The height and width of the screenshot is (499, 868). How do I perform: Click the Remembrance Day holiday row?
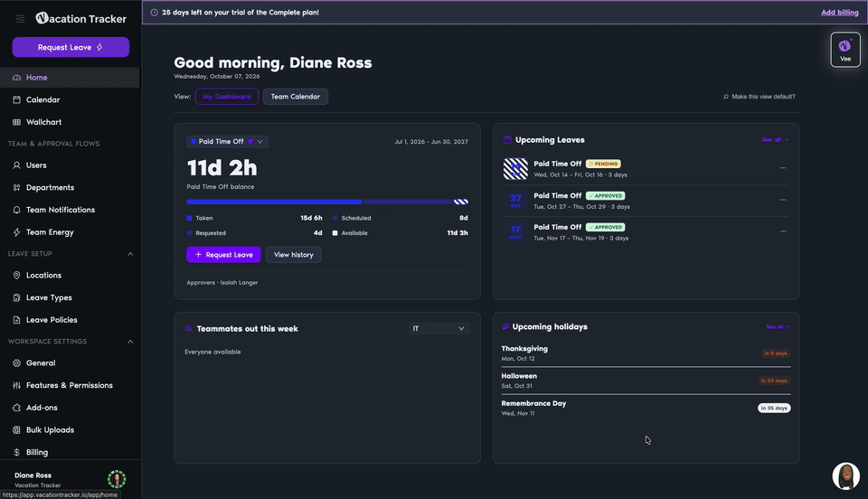pos(646,408)
